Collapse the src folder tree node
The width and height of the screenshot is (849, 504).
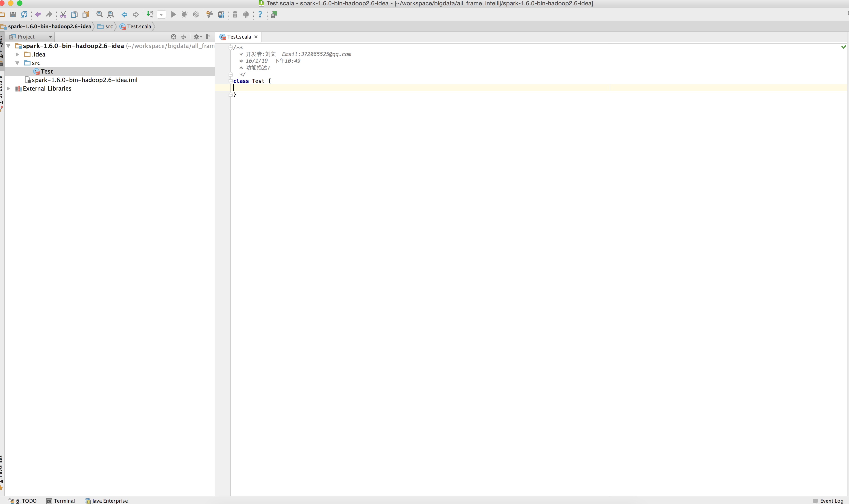click(x=17, y=63)
